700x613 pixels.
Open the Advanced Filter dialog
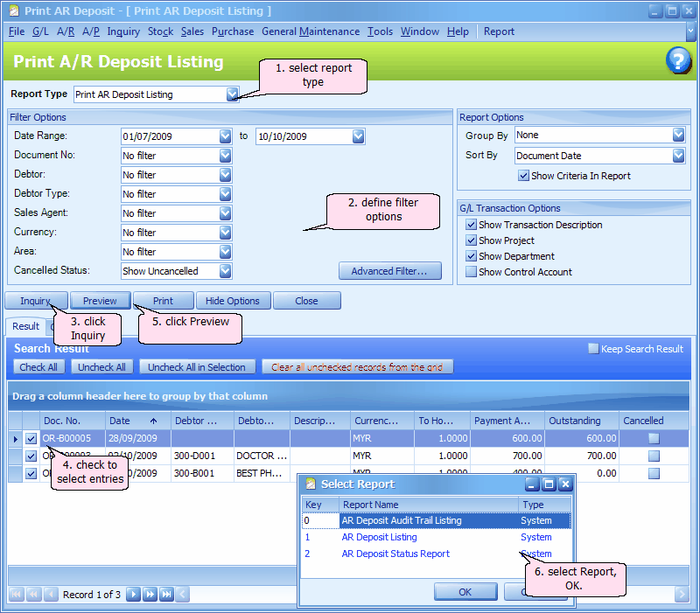pos(389,271)
